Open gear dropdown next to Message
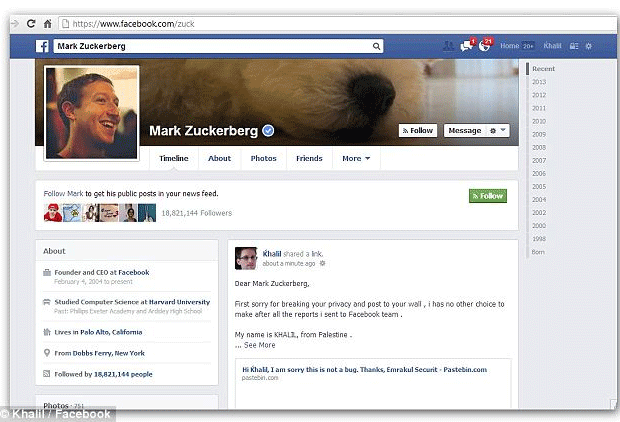The height and width of the screenshot is (422, 620). point(498,131)
